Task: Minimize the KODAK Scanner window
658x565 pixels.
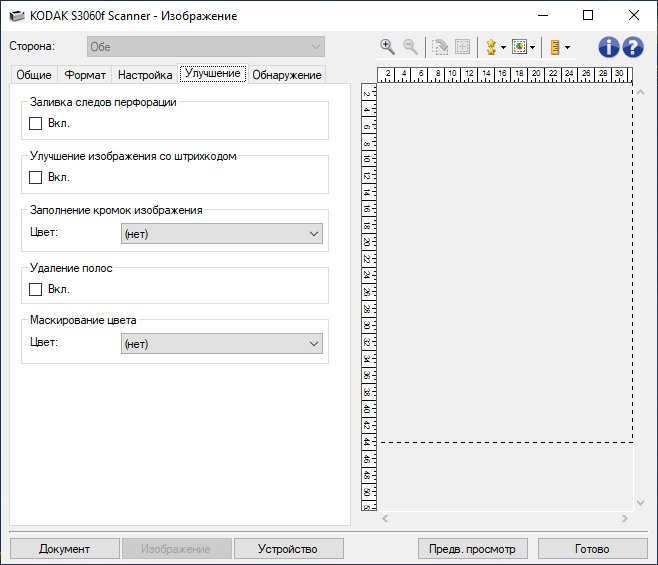Action: [x=543, y=16]
